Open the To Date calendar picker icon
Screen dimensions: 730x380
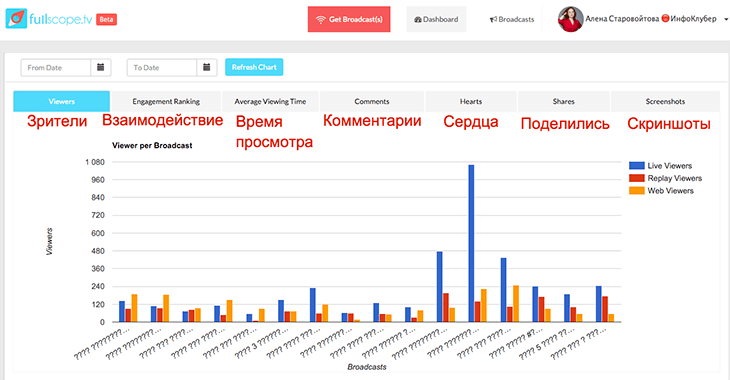[x=207, y=68]
